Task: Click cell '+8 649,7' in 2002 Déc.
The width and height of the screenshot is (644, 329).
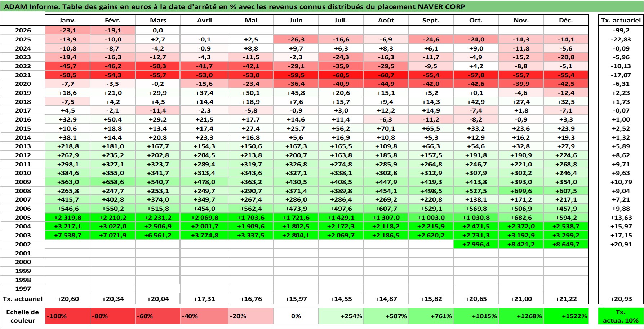Action: click(566, 244)
